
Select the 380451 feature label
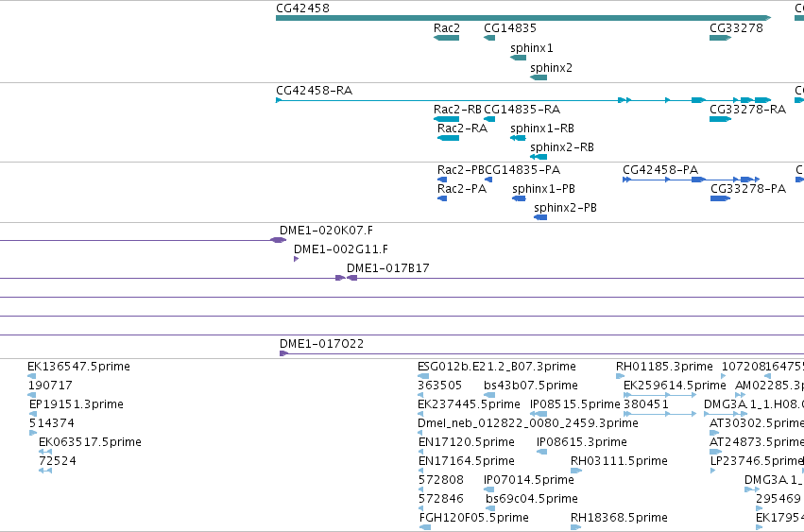(646, 404)
